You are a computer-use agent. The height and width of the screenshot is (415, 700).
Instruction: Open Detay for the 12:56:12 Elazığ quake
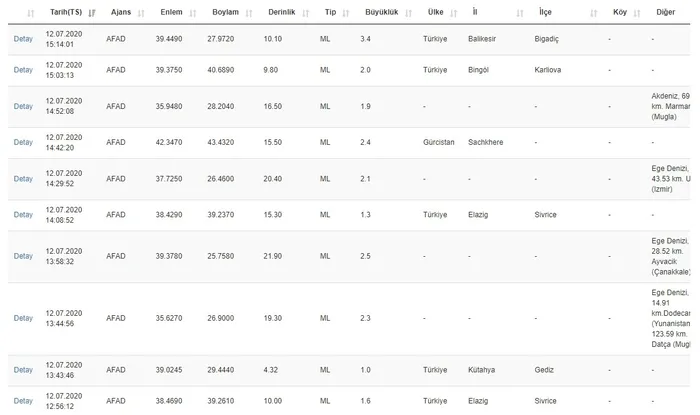coord(23,401)
